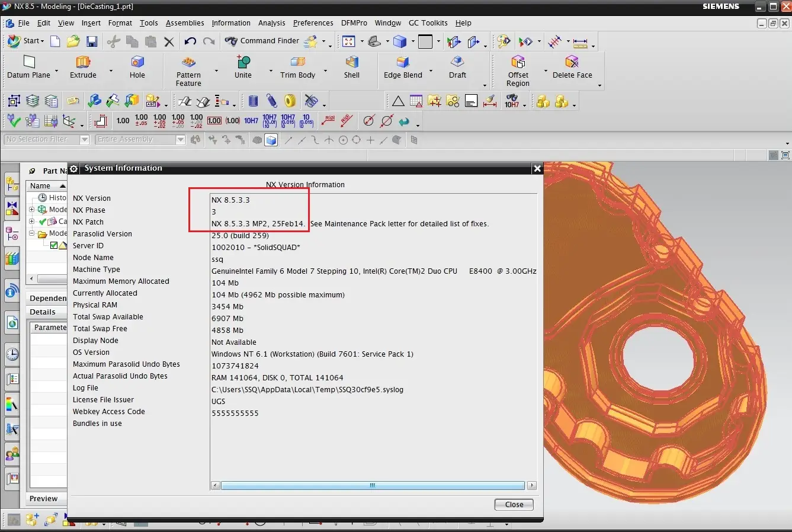Open the Information menu
Image resolution: width=792 pixels, height=532 pixels.
point(231,23)
